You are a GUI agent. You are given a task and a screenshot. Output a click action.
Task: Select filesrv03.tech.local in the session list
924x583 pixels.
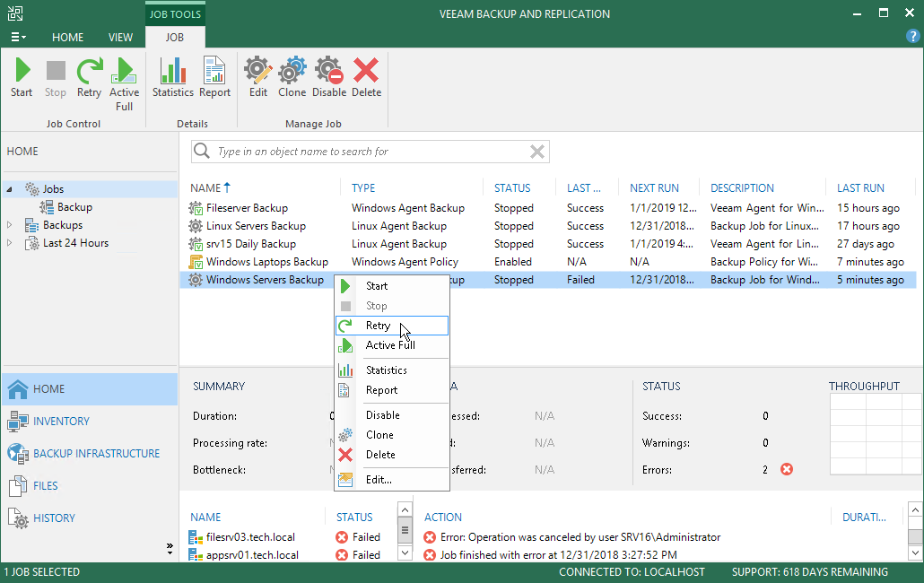[x=250, y=537]
